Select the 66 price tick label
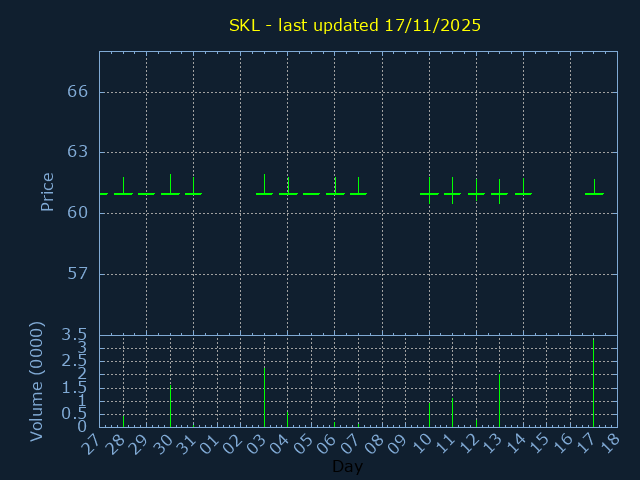Screen dimensions: 640x480 coord(77,92)
